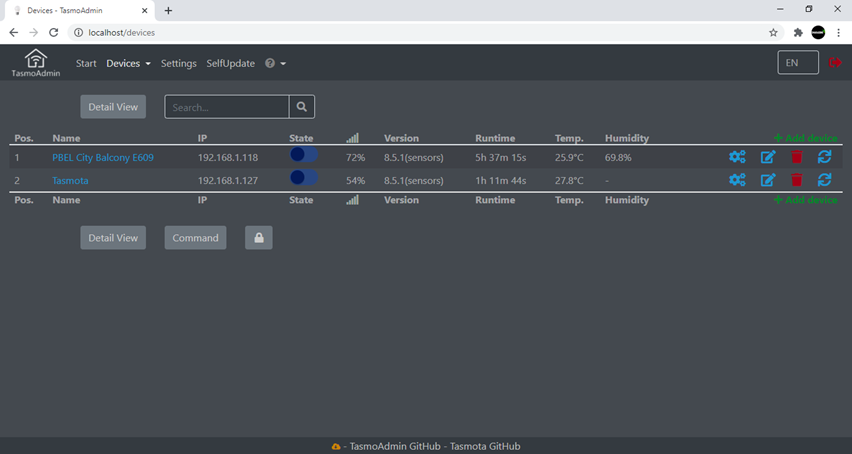852x454 pixels.
Task: Delete the Tasmota device entry
Action: (797, 180)
